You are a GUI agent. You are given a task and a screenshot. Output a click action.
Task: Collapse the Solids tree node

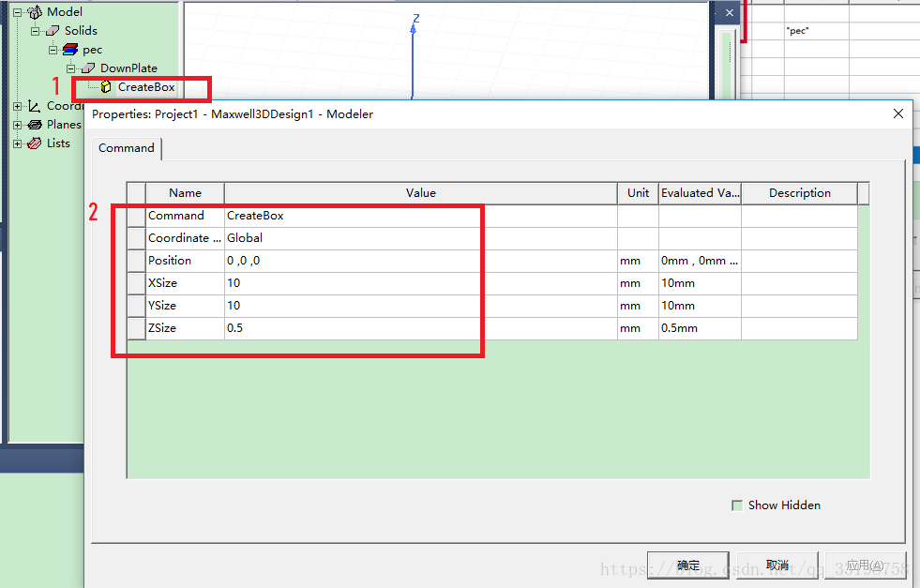click(36, 31)
